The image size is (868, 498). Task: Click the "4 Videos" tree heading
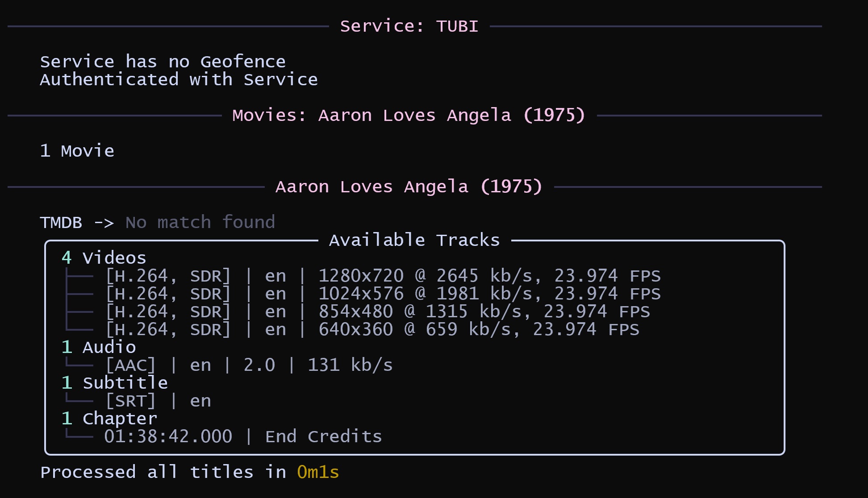[104, 258]
